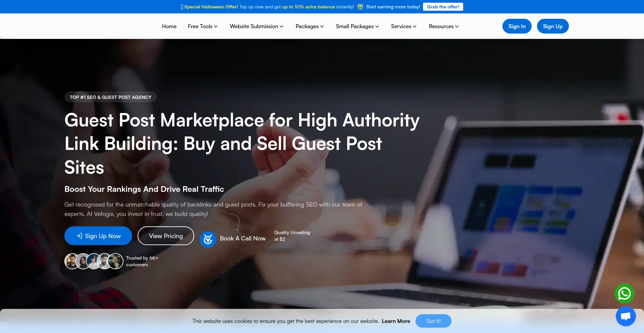
Task: Open the Packages dropdown
Action: click(310, 26)
